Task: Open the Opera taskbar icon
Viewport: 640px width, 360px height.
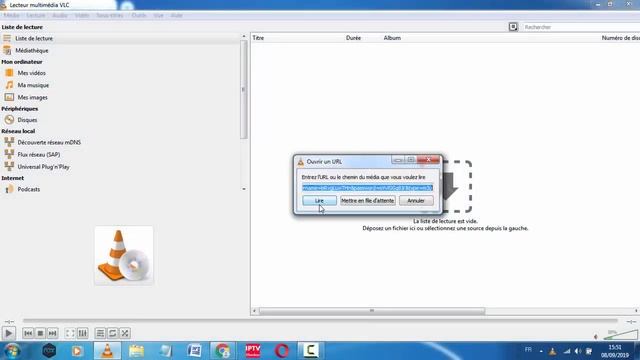Action: pos(282,351)
